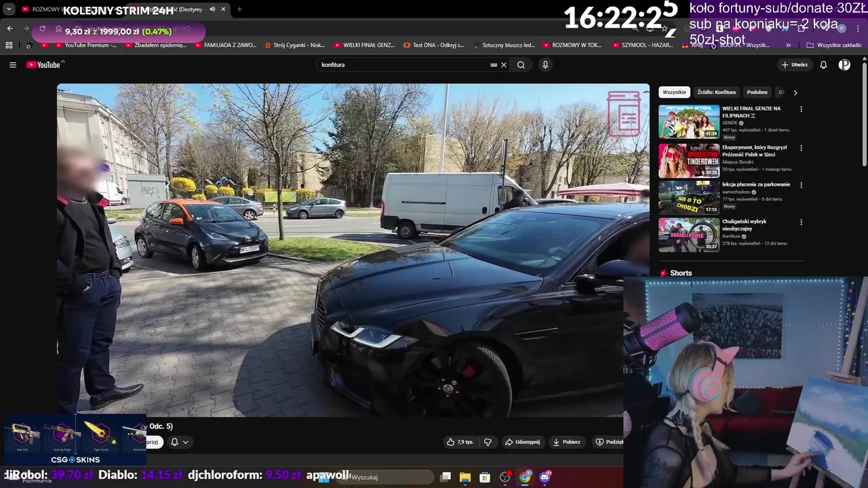Image resolution: width=868 pixels, height=488 pixels.
Task: Open the Test DNA bookmark
Action: pos(433,45)
